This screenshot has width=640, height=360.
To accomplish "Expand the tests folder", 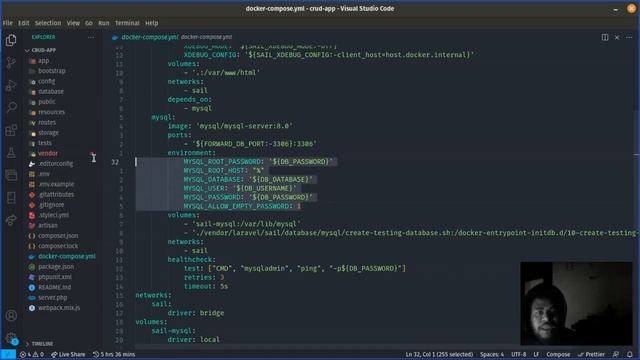I will pyautogui.click(x=45, y=143).
